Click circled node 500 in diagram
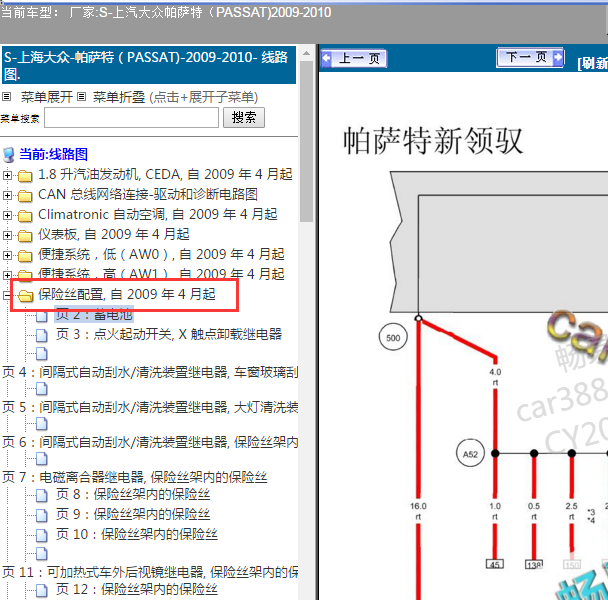Image resolution: width=608 pixels, height=600 pixels. 393,337
